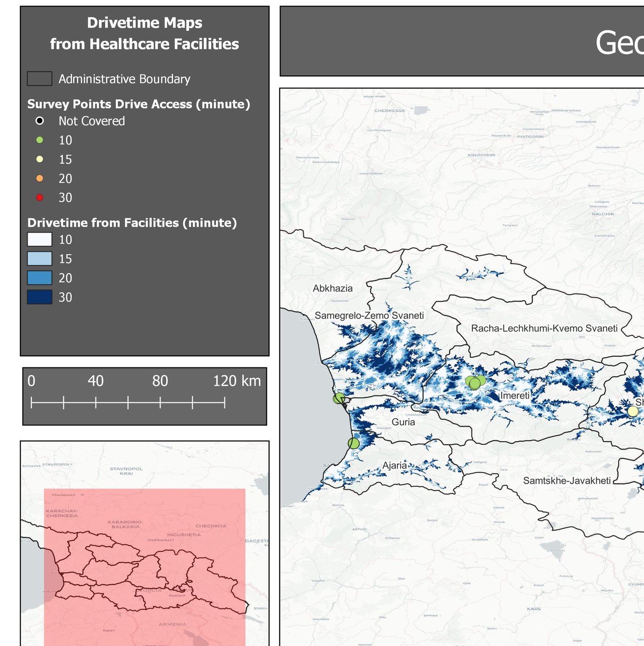Click the "80" scale bar label
Viewport: 644px width, 646px height.
(160, 381)
